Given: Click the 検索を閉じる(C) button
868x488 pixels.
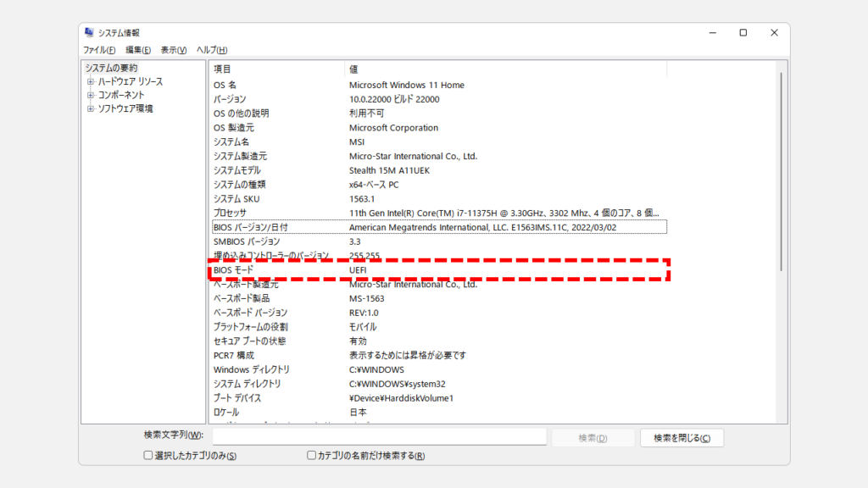Looking at the screenshot, I should tap(682, 438).
